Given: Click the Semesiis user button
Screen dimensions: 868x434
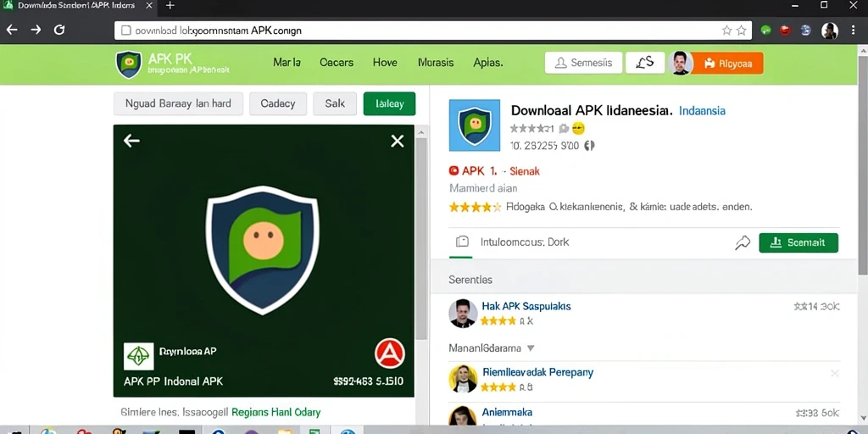Looking at the screenshot, I should pyautogui.click(x=583, y=63).
